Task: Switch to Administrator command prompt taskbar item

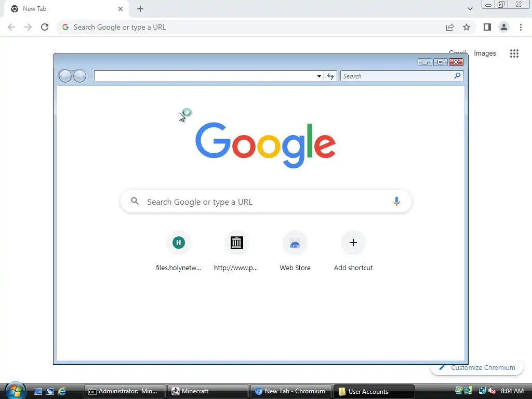Action: coord(124,391)
